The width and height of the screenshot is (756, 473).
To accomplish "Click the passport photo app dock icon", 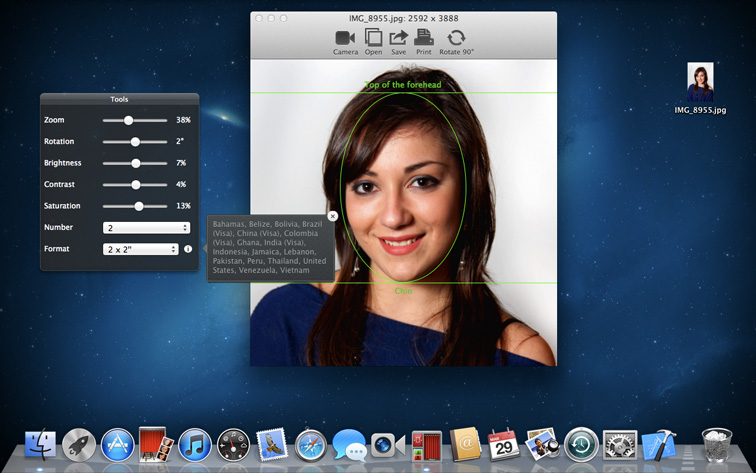I will pos(426,446).
